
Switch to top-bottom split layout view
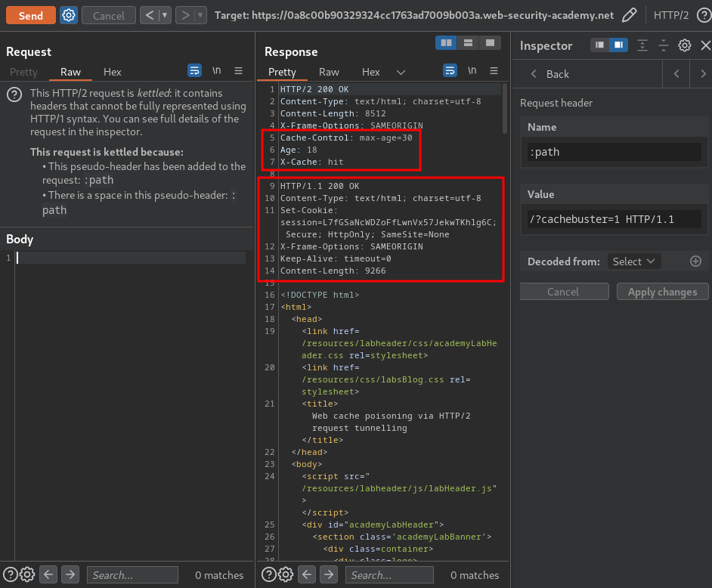(468, 42)
